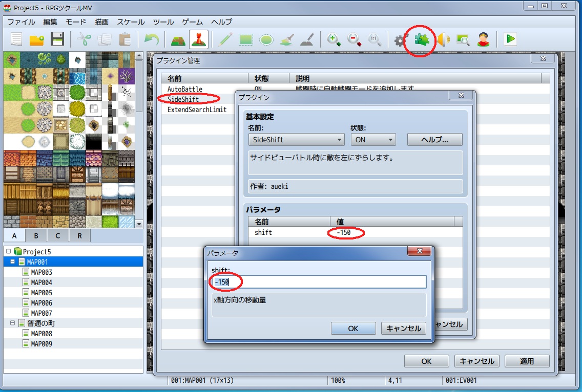
Task: Open project with the folder icon
Action: point(37,39)
